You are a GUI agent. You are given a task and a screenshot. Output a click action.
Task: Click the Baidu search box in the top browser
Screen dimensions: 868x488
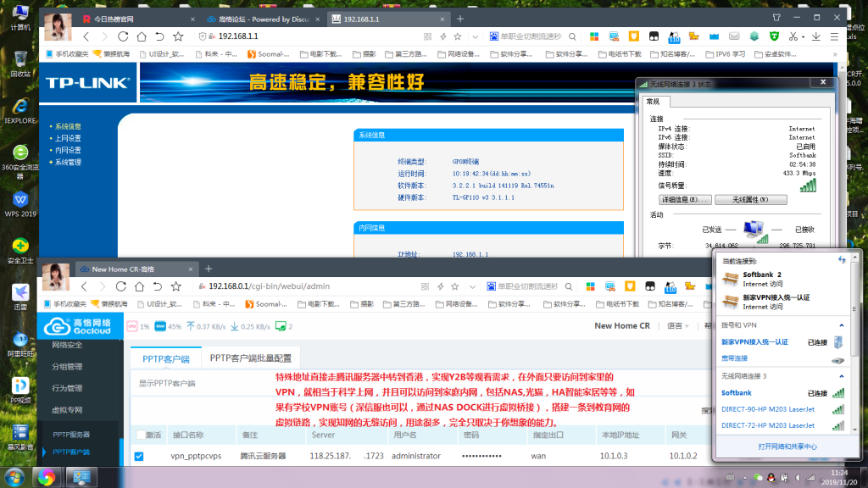pyautogui.click(x=531, y=36)
